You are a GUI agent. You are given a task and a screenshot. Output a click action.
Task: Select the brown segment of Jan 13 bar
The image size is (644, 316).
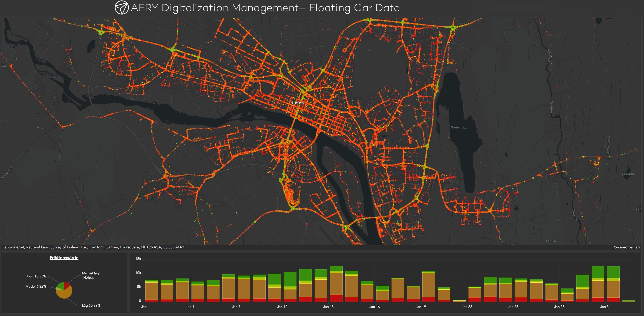pyautogui.click(x=336, y=284)
